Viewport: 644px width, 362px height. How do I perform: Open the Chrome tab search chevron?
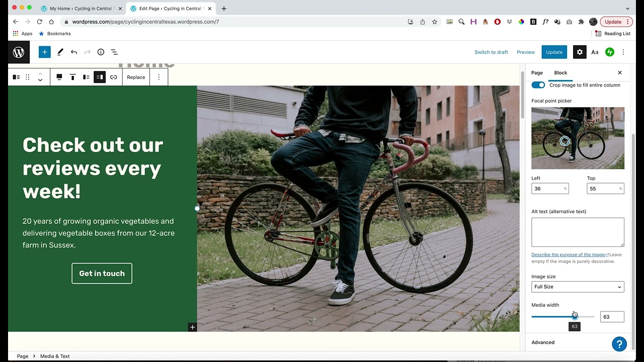627,9
